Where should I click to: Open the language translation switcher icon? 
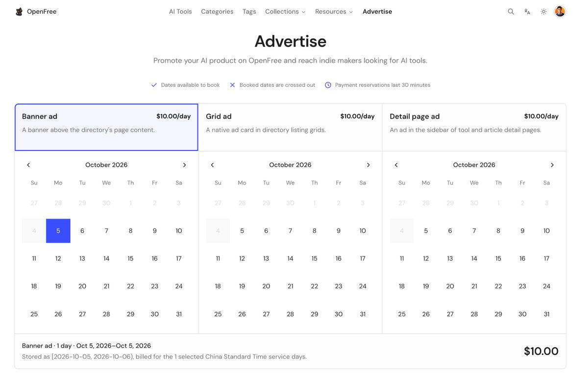[x=527, y=11]
